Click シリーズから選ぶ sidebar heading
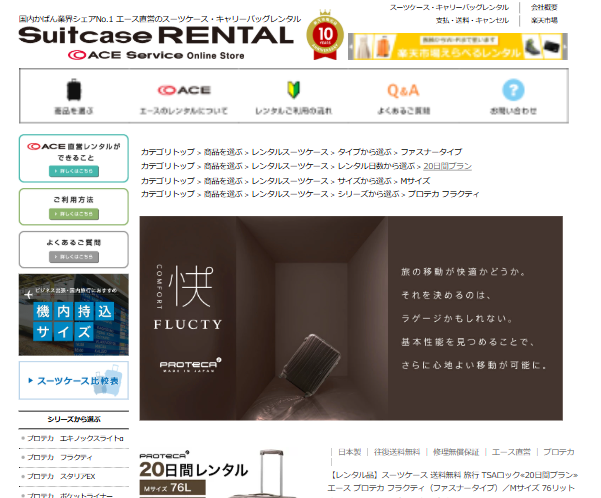 pyautogui.click(x=74, y=419)
